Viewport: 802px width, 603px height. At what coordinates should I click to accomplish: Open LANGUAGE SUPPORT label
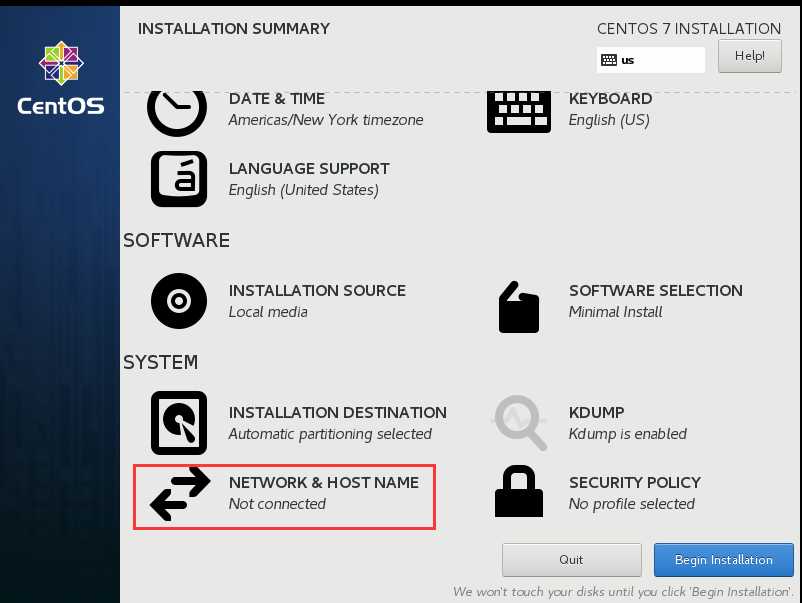309,168
